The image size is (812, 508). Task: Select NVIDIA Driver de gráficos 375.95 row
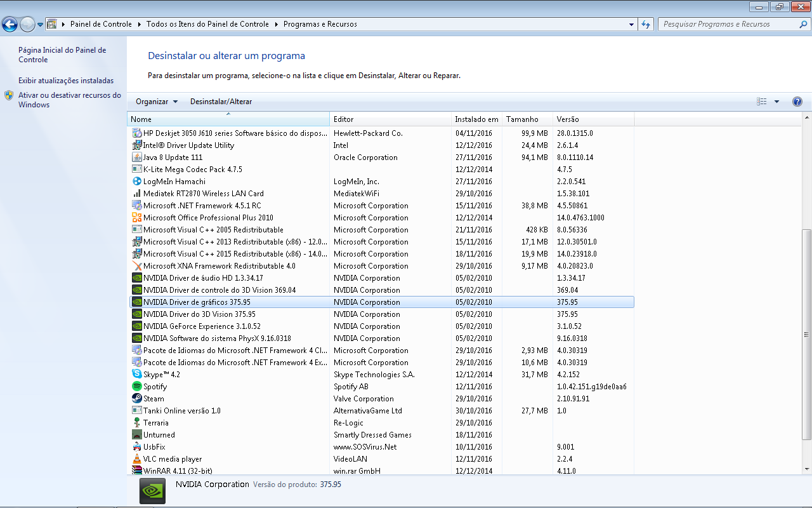pyautogui.click(x=382, y=302)
